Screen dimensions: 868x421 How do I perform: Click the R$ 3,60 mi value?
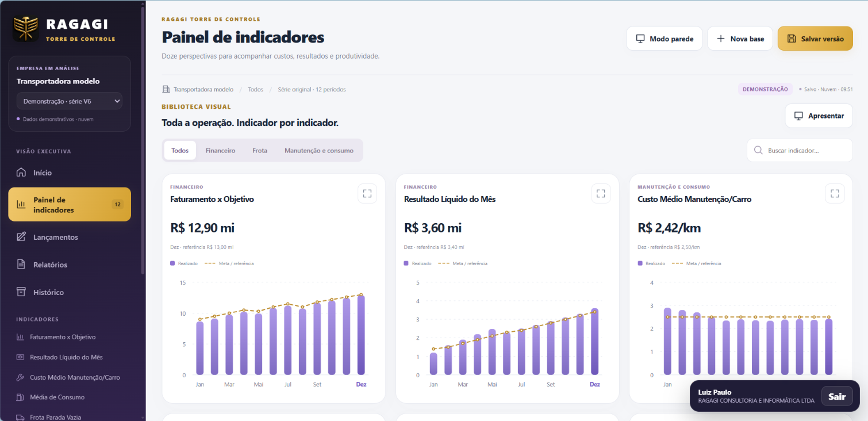pos(433,228)
